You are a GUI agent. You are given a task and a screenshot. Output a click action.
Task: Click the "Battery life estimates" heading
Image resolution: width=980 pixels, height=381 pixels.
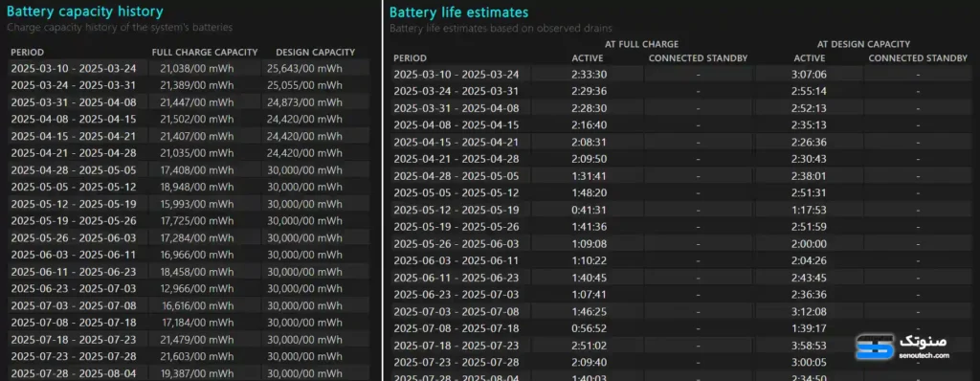point(458,12)
